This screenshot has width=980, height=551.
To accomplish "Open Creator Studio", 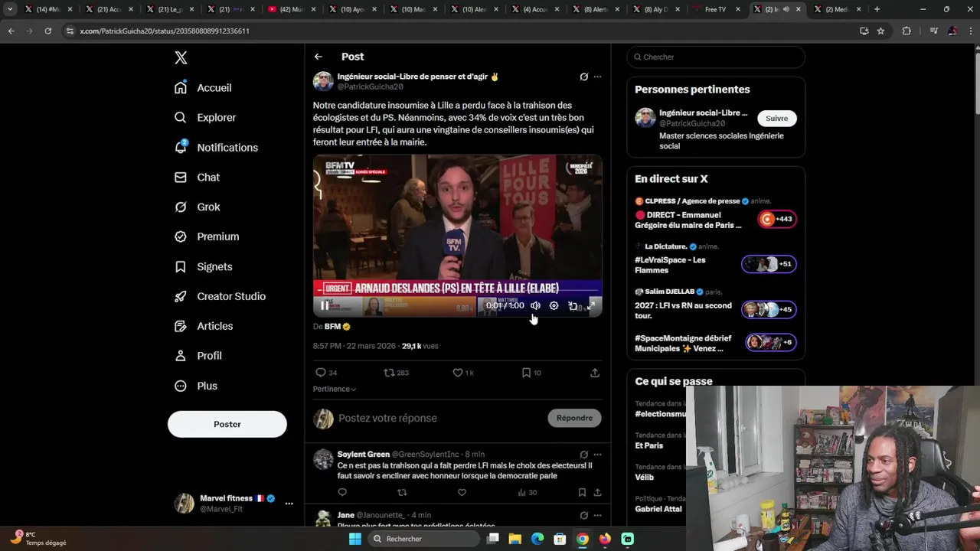I will 220,297.
